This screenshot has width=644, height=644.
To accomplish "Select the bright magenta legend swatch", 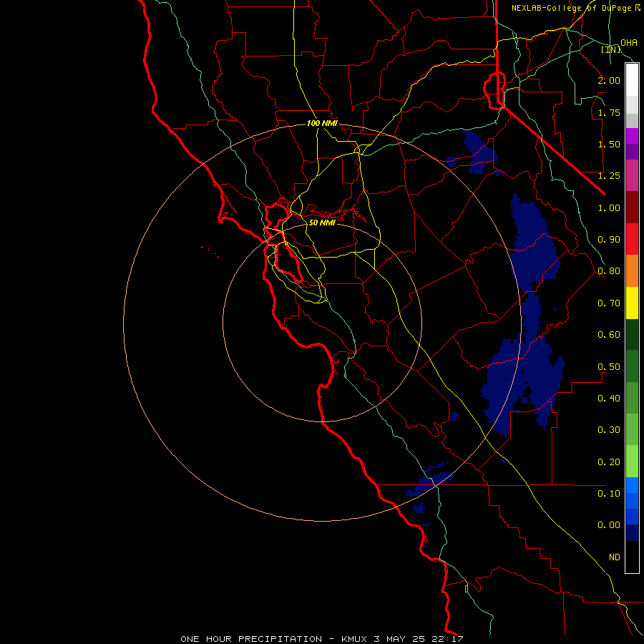I will (632, 136).
